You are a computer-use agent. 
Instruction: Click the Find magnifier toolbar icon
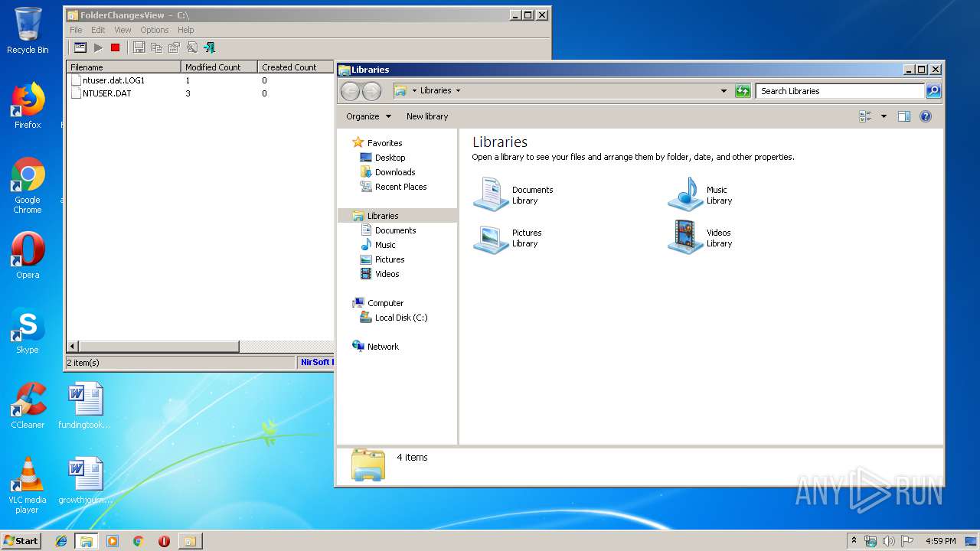click(191, 47)
